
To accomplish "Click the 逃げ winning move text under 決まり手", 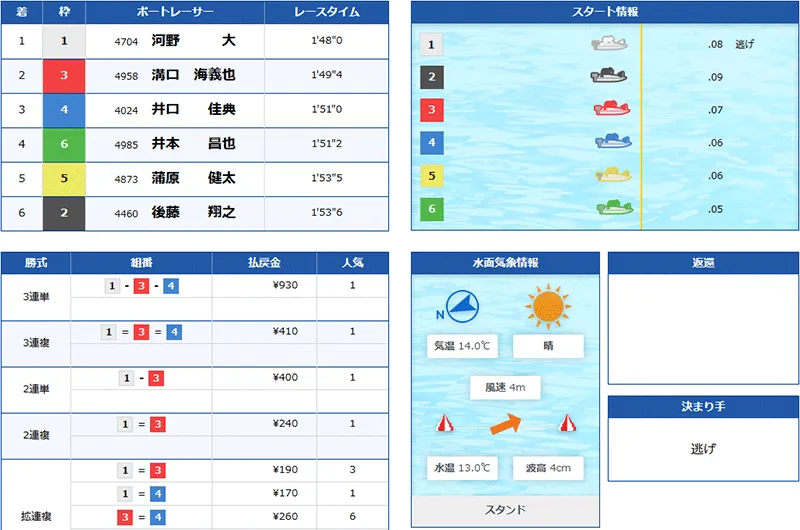I will 703,449.
